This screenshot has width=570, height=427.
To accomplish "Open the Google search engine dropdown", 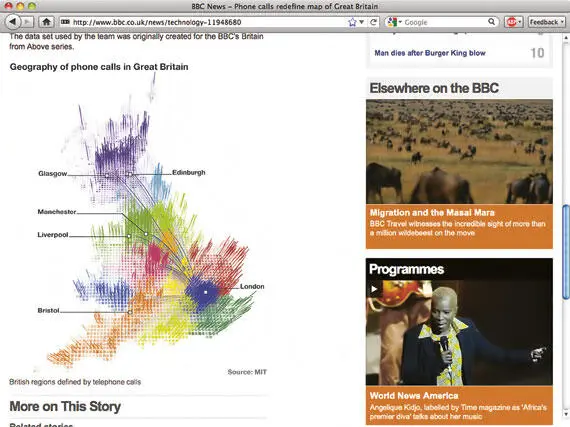I will (x=394, y=22).
